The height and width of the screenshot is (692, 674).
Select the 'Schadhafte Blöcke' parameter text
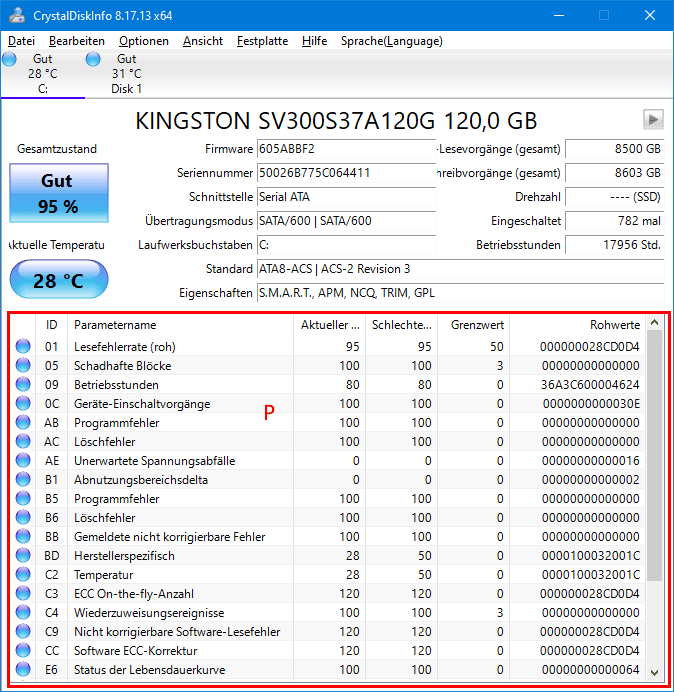click(x=122, y=366)
